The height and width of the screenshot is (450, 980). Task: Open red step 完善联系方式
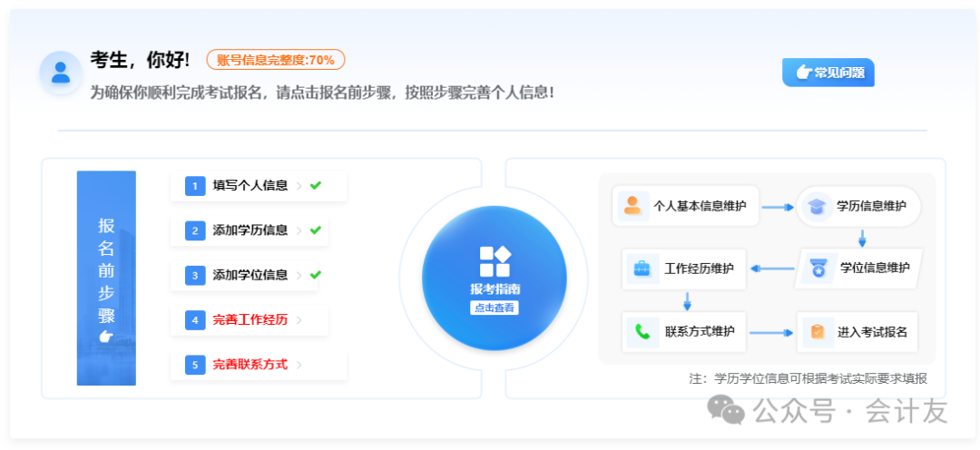pyautogui.click(x=258, y=365)
